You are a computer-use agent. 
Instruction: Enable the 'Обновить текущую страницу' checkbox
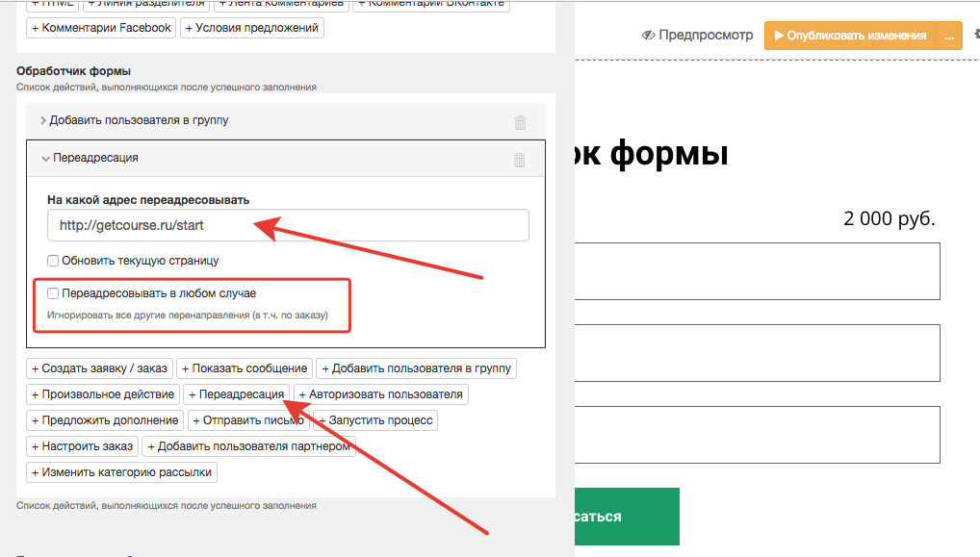coord(53,261)
